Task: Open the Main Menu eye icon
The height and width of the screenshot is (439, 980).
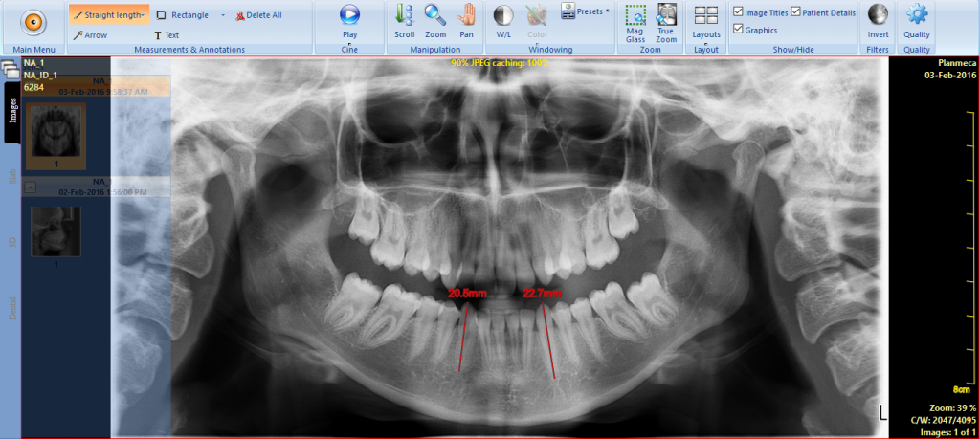Action: click(33, 23)
